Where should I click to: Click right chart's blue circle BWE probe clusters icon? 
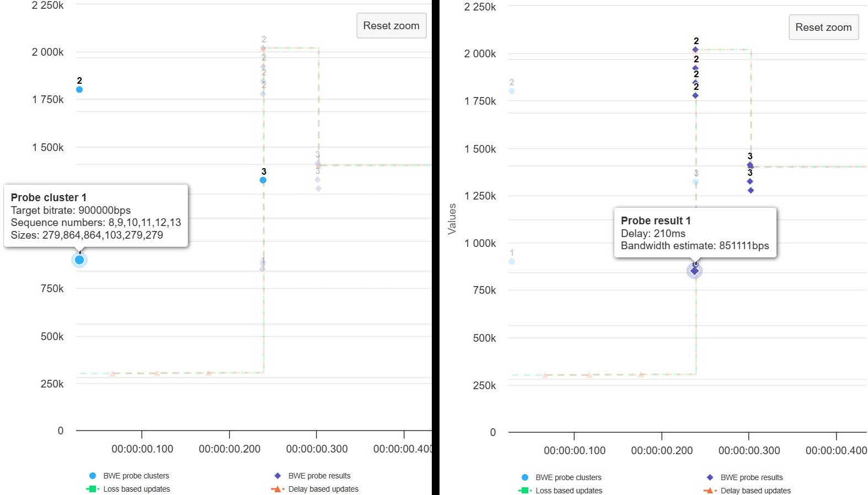(x=525, y=477)
